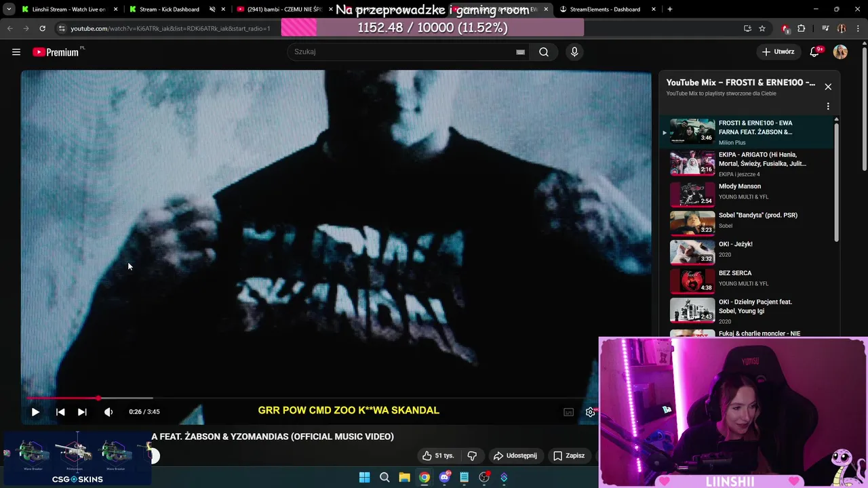Screen dimensions: 868x488
Task: Open media controls music-note icon
Action: [825, 28]
